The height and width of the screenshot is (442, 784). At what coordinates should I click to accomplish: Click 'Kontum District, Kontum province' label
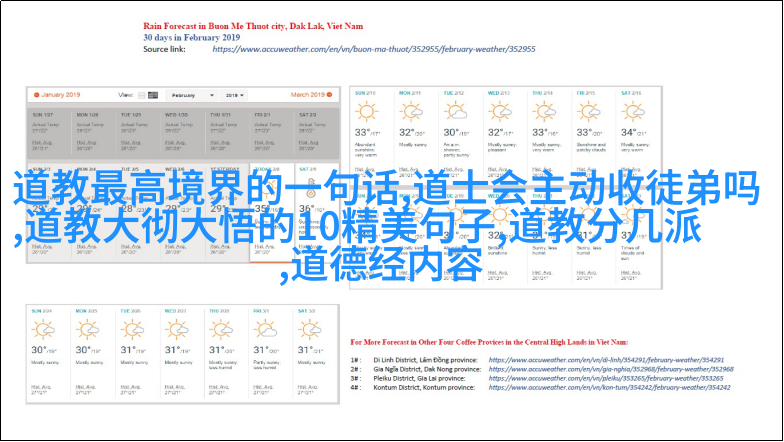(x=424, y=388)
